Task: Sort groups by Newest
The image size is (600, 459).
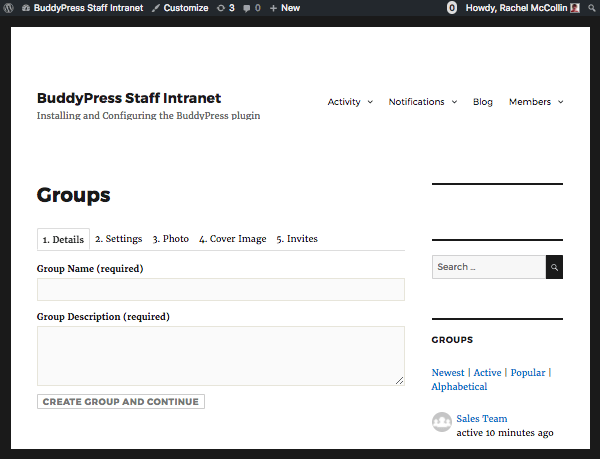Action: pos(448,373)
